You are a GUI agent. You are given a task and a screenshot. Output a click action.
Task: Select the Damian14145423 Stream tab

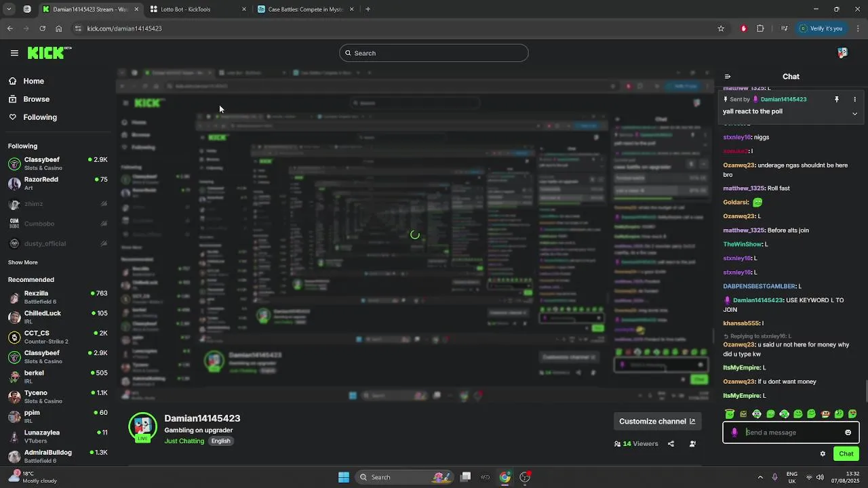tap(90, 9)
